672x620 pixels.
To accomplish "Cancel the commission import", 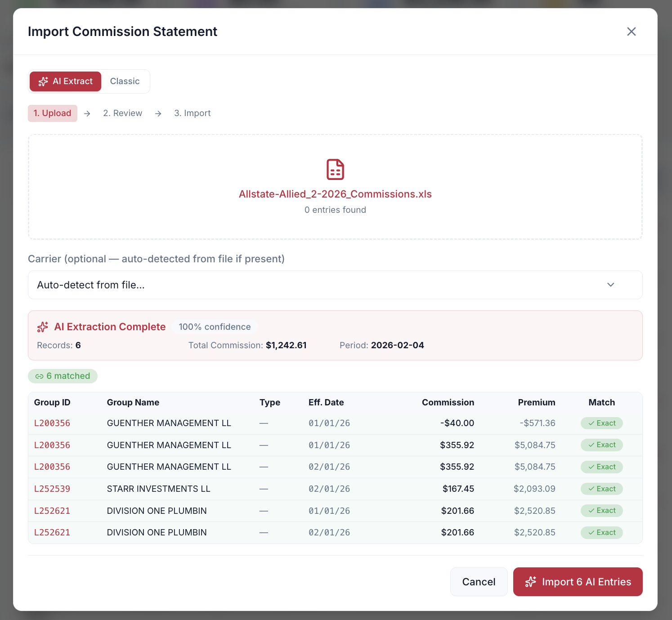I will click(479, 582).
